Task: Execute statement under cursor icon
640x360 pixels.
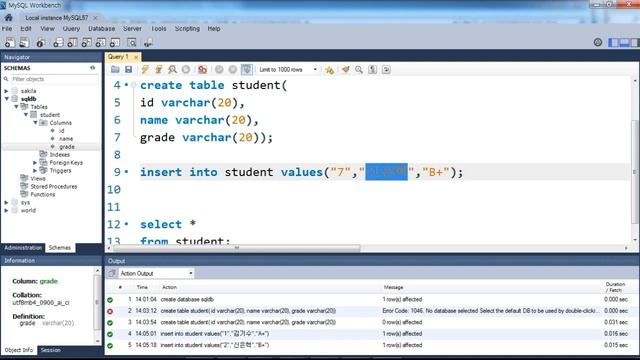Action: 159,69
